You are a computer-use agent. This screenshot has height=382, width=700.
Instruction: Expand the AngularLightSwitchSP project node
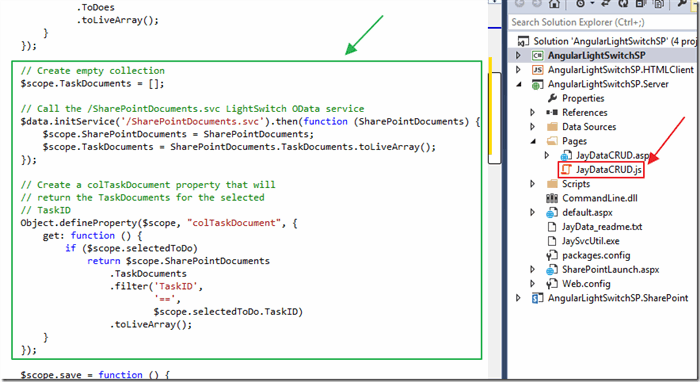(518, 55)
